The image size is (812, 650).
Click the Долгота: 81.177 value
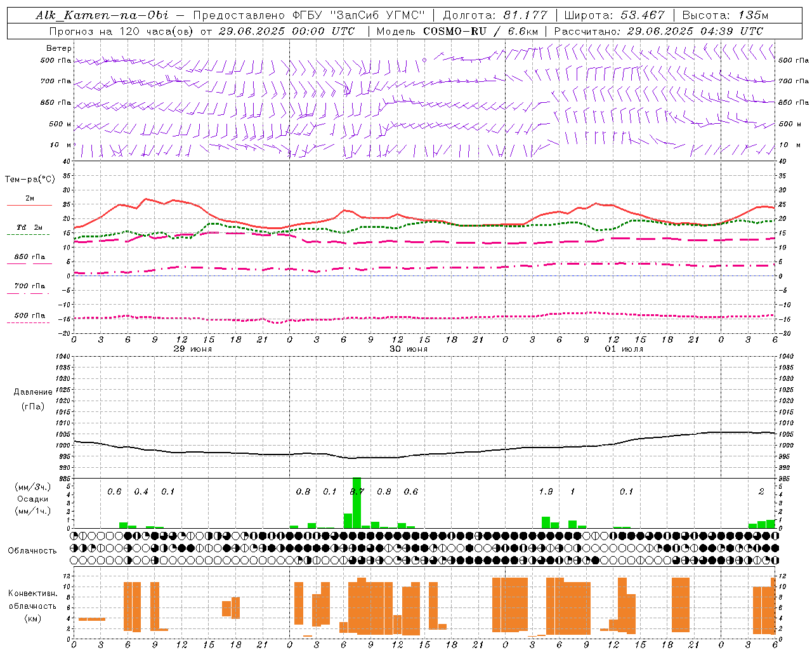(x=495, y=15)
